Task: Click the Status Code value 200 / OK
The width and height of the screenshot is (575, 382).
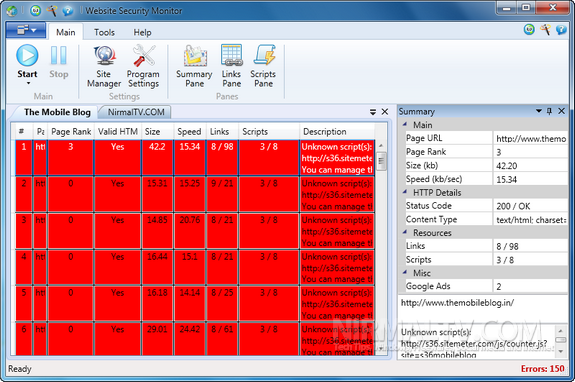Action: tap(531, 206)
